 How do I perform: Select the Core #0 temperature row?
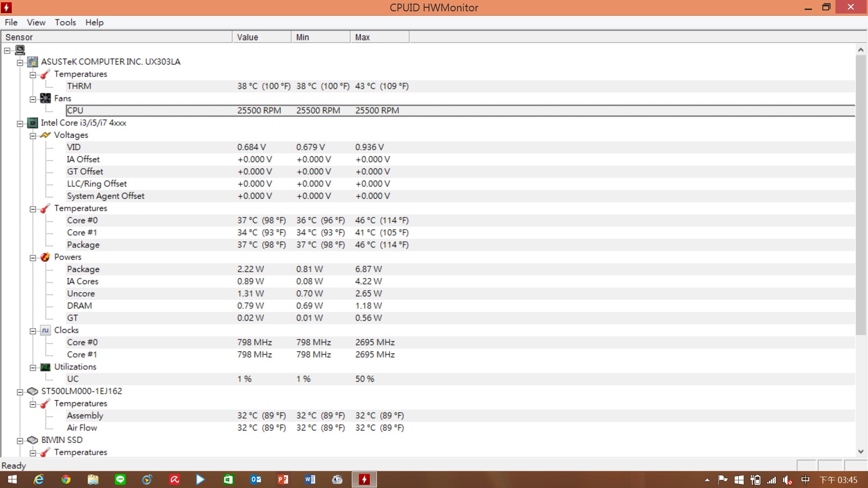(x=460, y=220)
